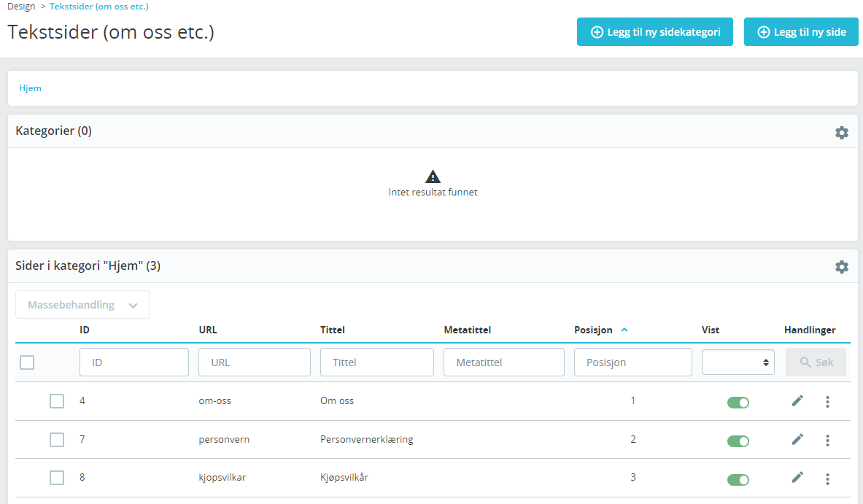Image resolution: width=863 pixels, height=504 pixels.
Task: Sort table by ID column header
Action: click(84, 330)
